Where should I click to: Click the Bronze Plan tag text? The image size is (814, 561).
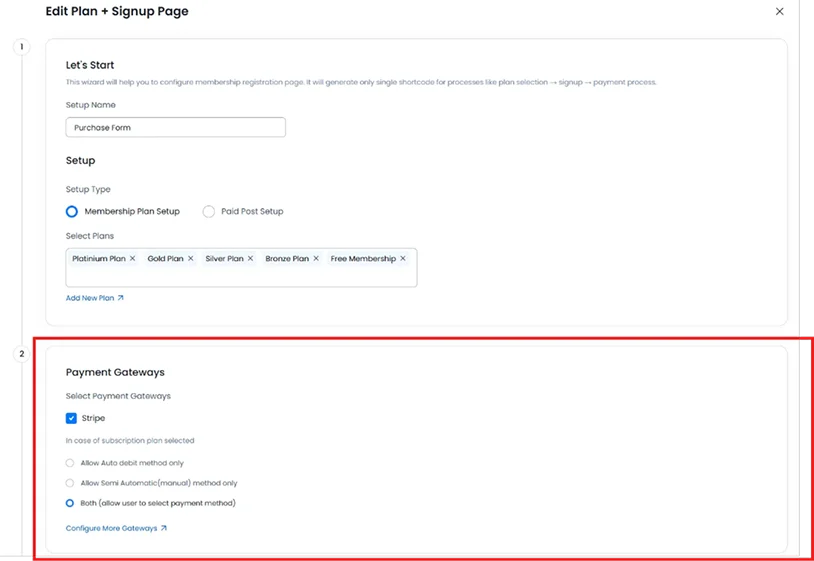click(x=287, y=258)
